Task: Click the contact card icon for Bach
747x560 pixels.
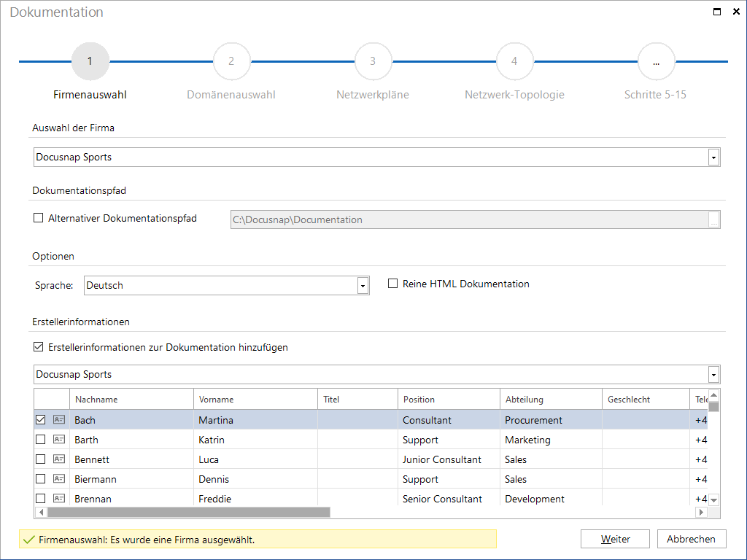Action: pyautogui.click(x=59, y=419)
